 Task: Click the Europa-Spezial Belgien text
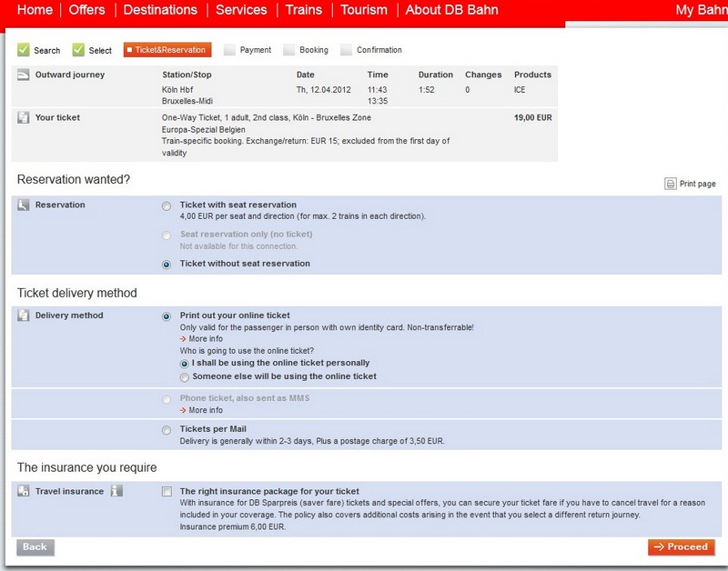[203, 129]
